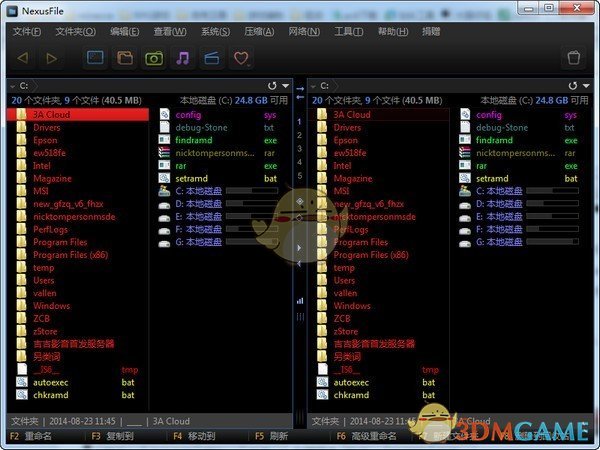Open the 文件(F) menu

point(27,32)
